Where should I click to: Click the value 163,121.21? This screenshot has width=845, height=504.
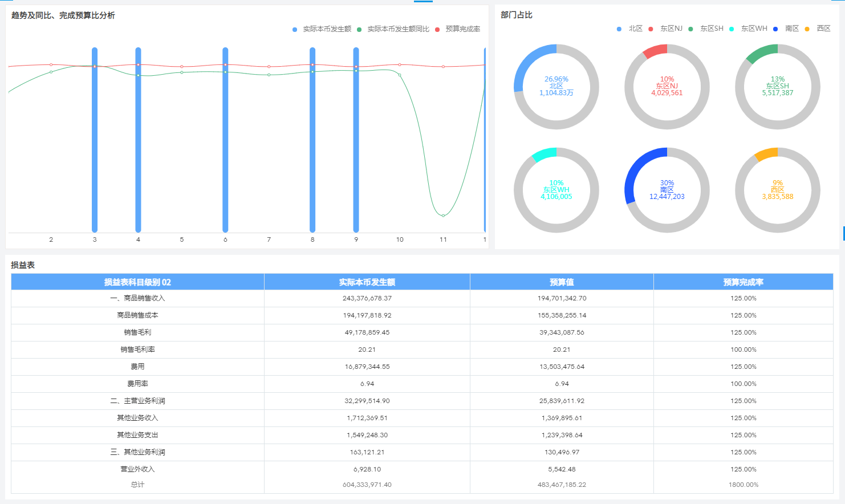tap(367, 452)
